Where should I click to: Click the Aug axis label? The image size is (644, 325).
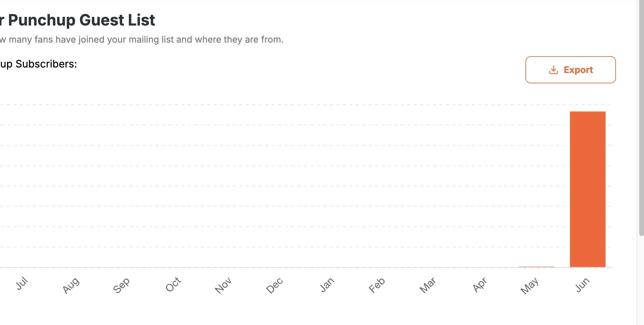coord(71,285)
